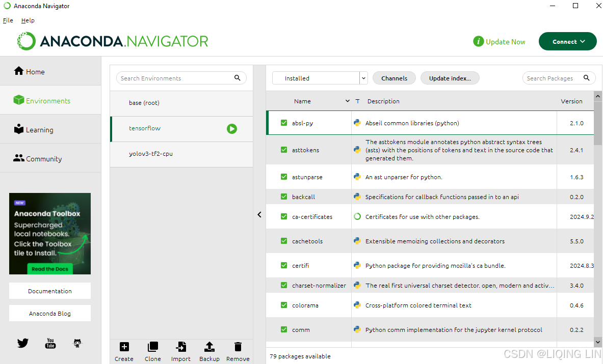Select the tensorflow environment
The width and height of the screenshot is (603, 364).
click(x=181, y=129)
